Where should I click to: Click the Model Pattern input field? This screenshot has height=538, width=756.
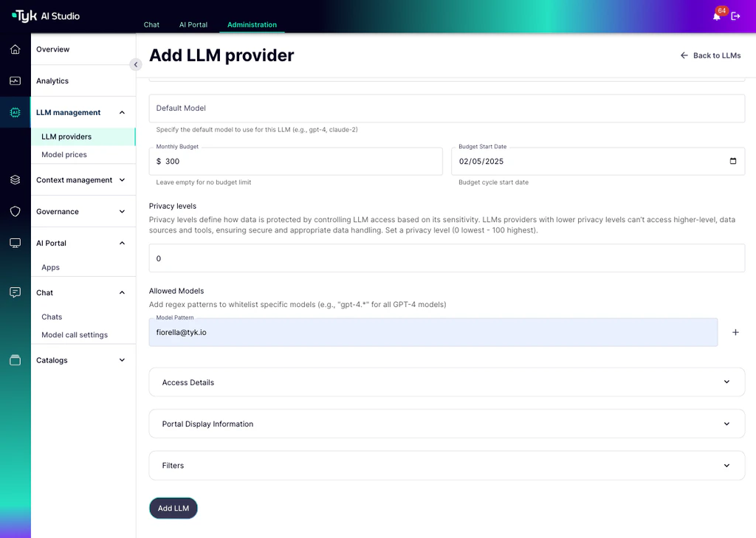(x=433, y=332)
